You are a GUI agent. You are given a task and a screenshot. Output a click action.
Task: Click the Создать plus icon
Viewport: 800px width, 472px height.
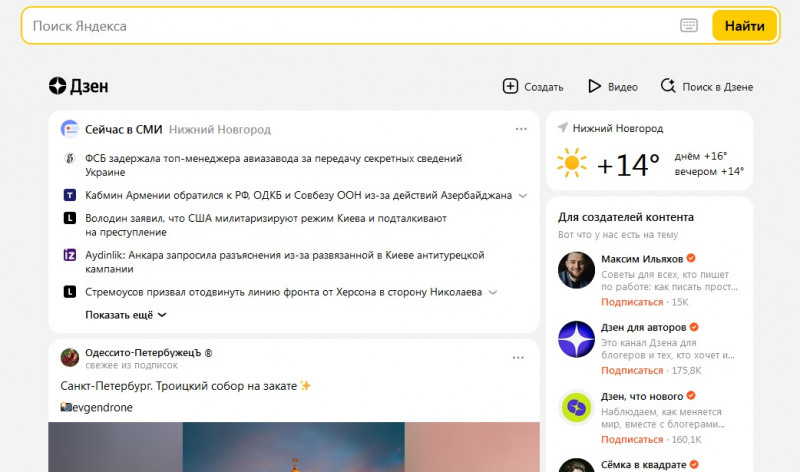510,86
